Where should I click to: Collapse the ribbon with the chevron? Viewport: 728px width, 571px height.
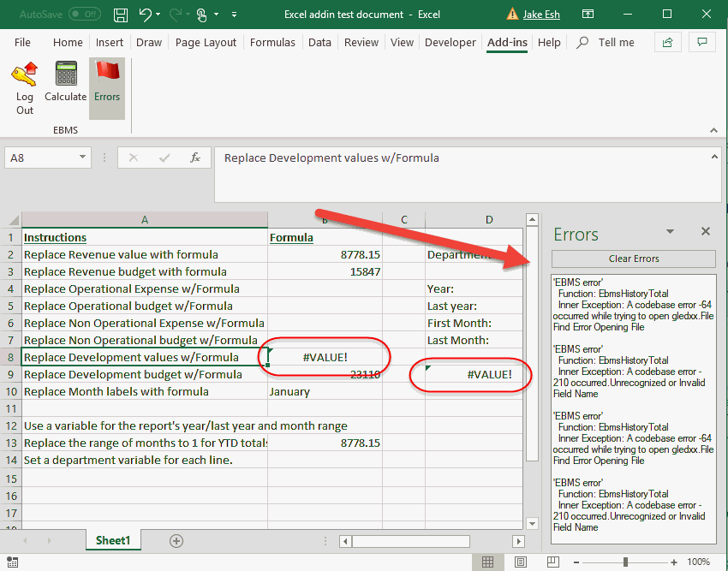714,130
